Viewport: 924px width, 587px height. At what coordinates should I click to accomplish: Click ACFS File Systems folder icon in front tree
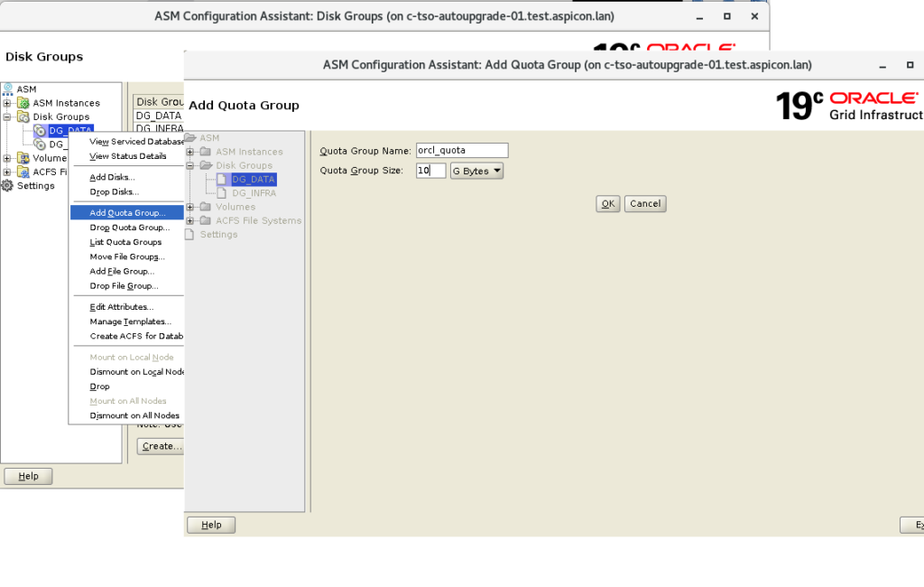point(206,220)
